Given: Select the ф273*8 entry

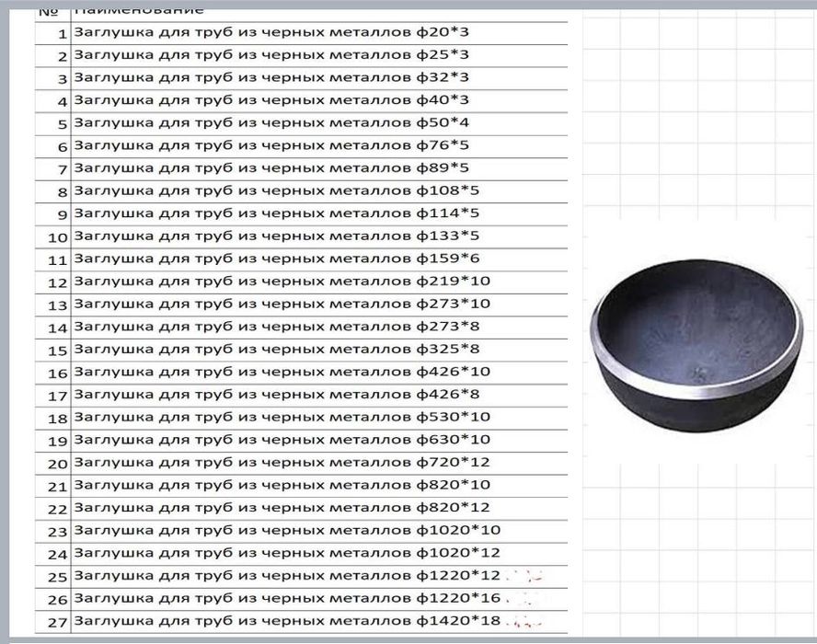Looking at the screenshot, I should tap(319, 328).
